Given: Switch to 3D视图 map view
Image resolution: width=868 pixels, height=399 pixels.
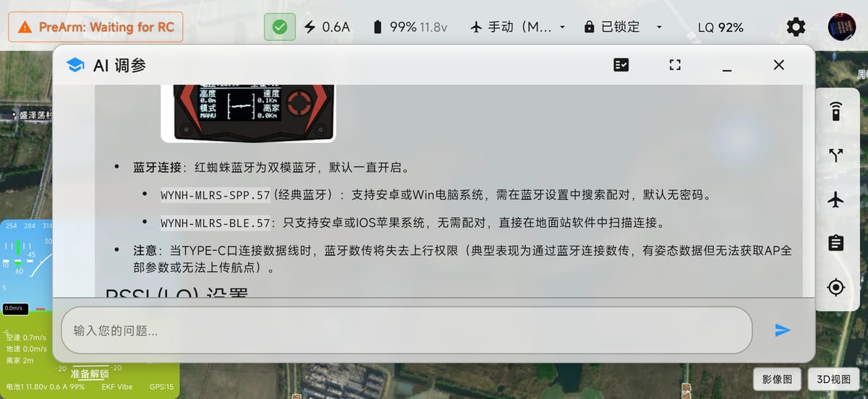Looking at the screenshot, I should [x=833, y=379].
